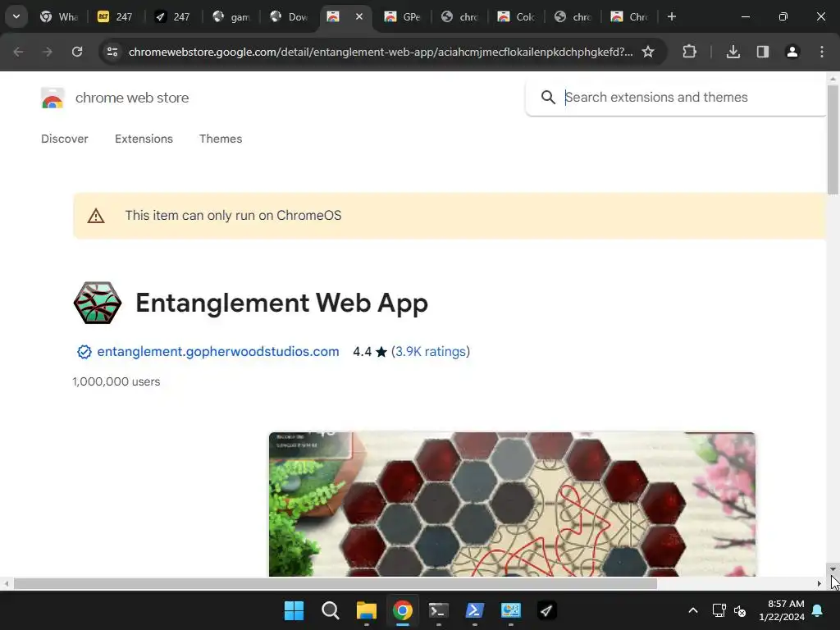View site information icon in address bar
This screenshot has height=630, width=840.
coord(112,52)
